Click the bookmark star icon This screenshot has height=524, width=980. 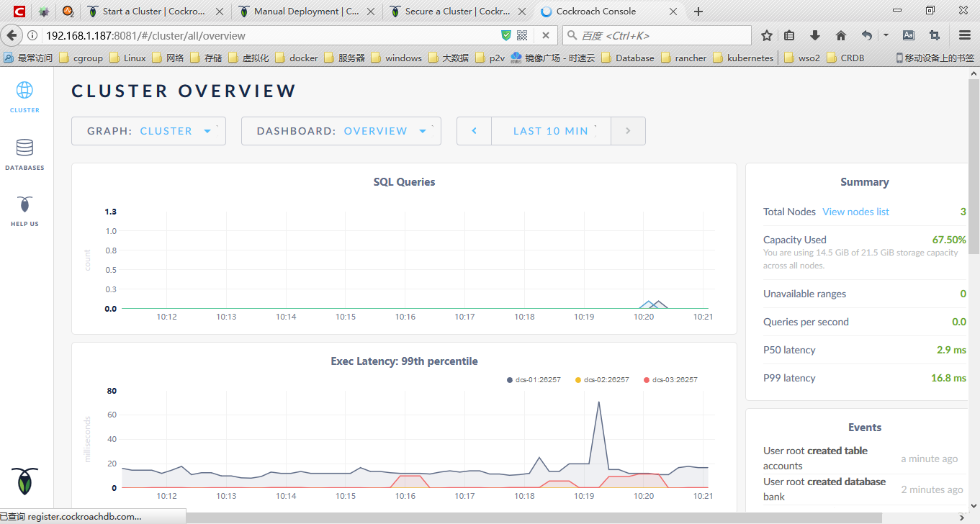pyautogui.click(x=767, y=35)
